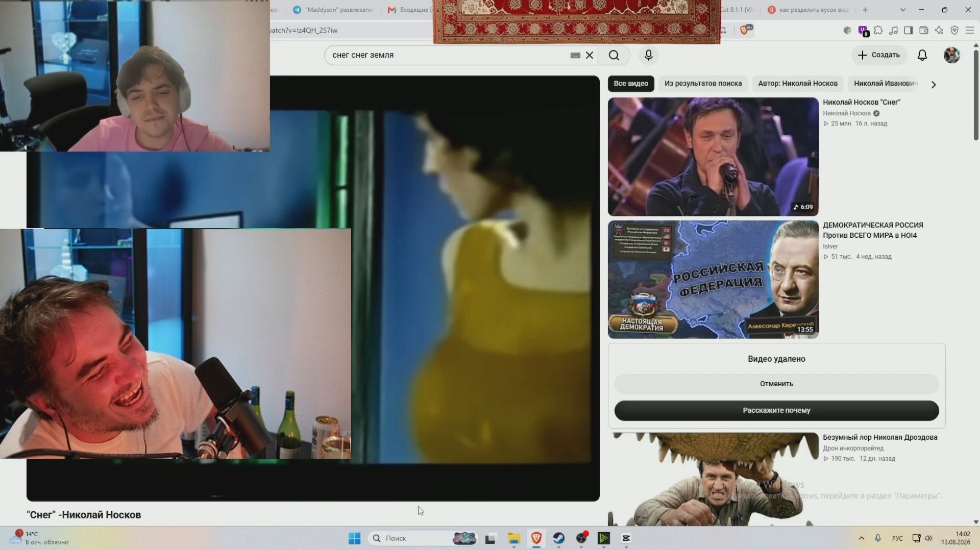The height and width of the screenshot is (550, 980).
Task: Clear the search query with the X
Action: point(590,55)
